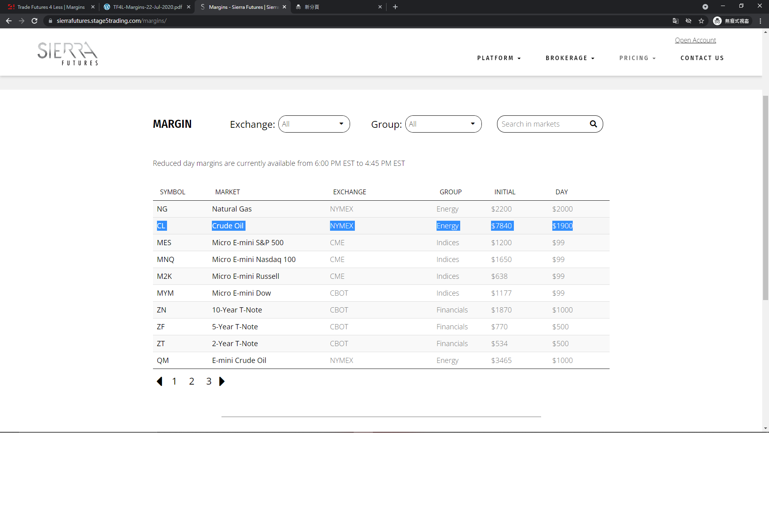Go back with the browser back arrow
This screenshot has height=532, width=769.
(9, 21)
